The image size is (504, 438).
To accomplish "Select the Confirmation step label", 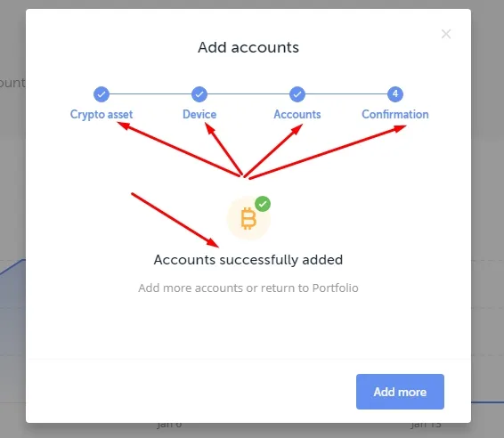I will (x=395, y=114).
